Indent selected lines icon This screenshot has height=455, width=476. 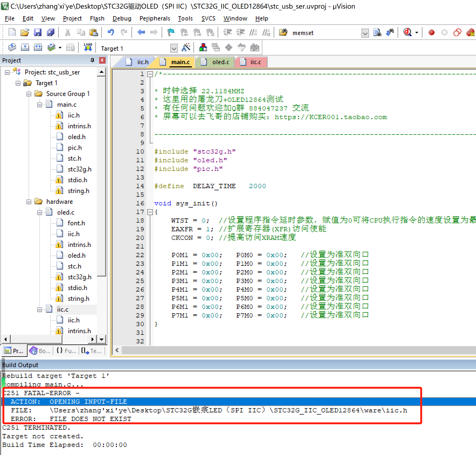point(228,33)
